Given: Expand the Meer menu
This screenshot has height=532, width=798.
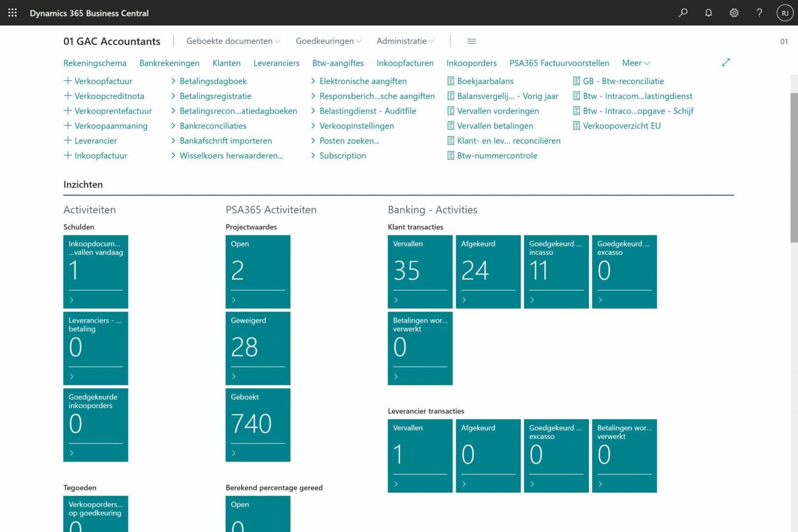Looking at the screenshot, I should [636, 63].
